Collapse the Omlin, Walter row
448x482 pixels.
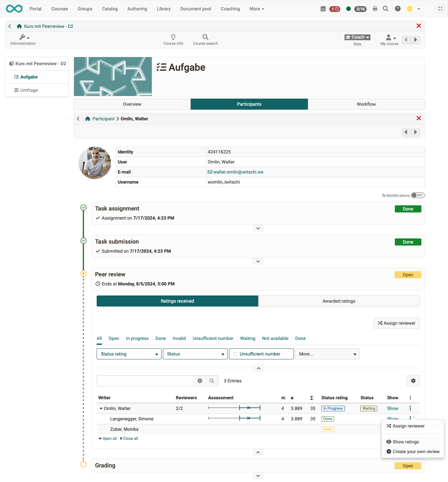[101, 409]
